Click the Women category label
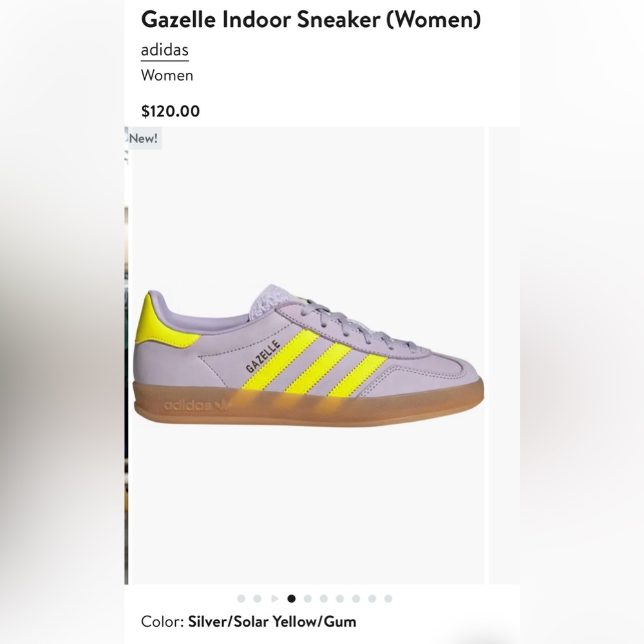 click(x=167, y=75)
